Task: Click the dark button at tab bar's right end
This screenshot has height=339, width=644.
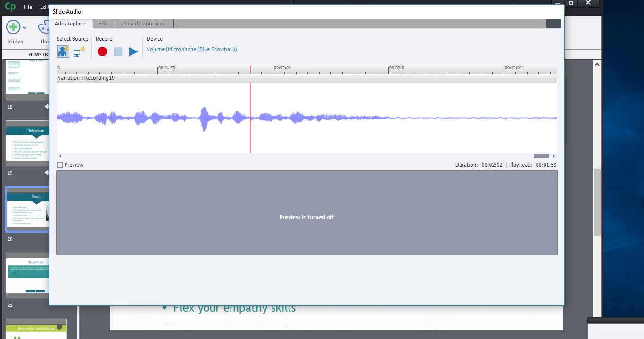Action: [x=553, y=24]
